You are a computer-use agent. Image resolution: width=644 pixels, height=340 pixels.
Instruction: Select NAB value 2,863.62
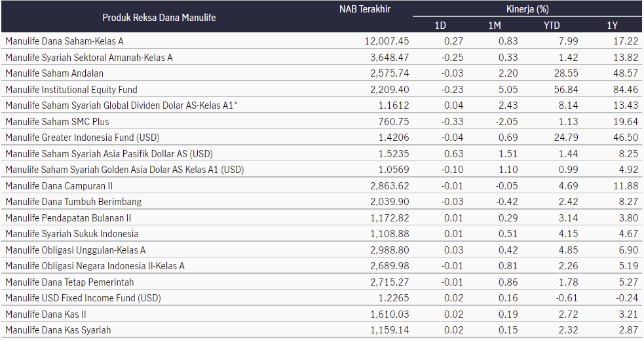390,186
